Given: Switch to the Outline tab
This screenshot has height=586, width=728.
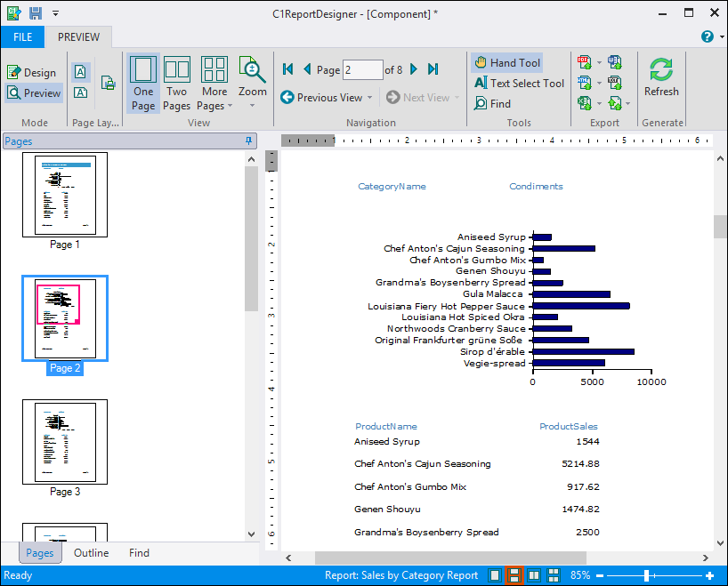Looking at the screenshot, I should pos(91,553).
